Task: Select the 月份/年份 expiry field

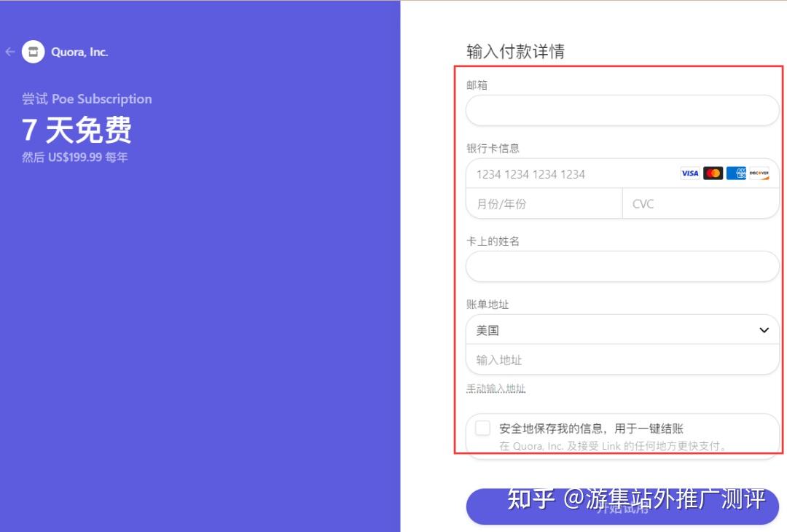Action: 543,203
